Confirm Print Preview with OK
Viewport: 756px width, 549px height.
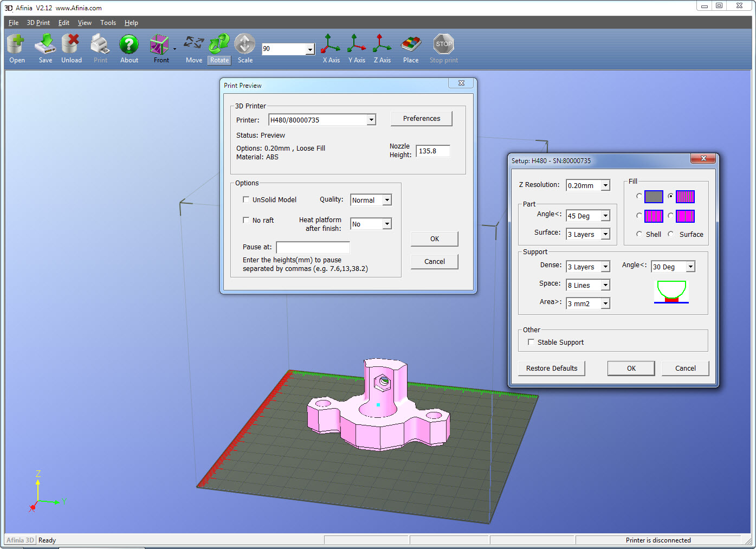435,239
